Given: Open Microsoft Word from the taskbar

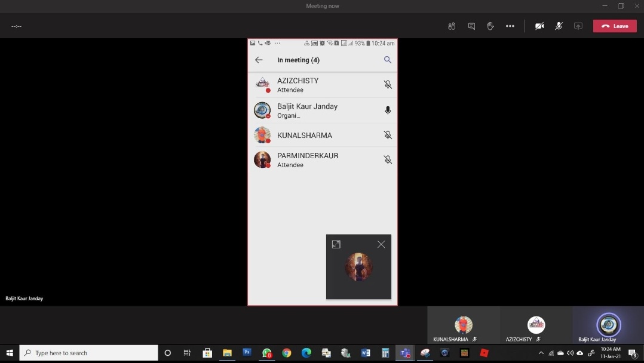Looking at the screenshot, I should pyautogui.click(x=366, y=353).
